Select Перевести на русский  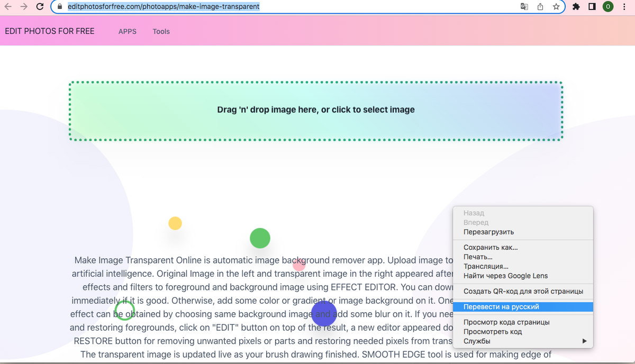click(523, 306)
